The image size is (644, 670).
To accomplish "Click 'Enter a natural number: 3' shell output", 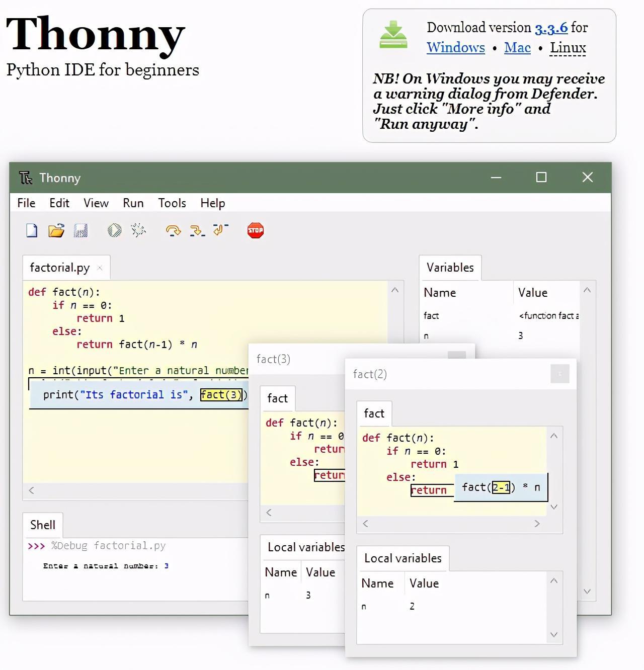I will 106,566.
